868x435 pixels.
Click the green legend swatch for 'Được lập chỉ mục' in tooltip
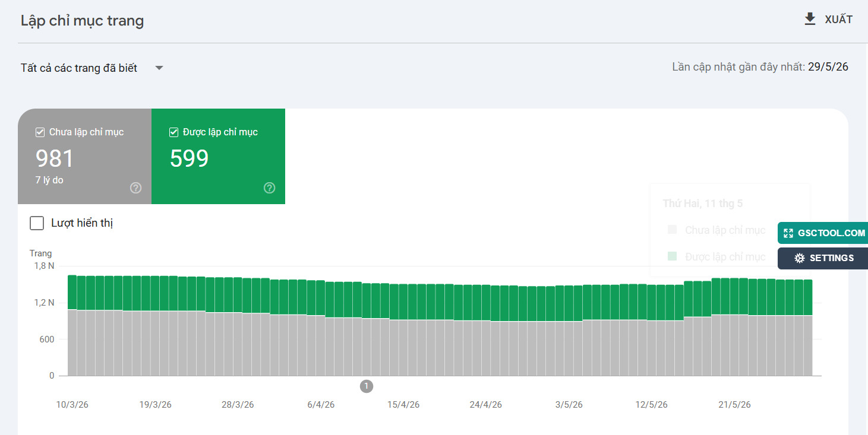click(x=672, y=256)
